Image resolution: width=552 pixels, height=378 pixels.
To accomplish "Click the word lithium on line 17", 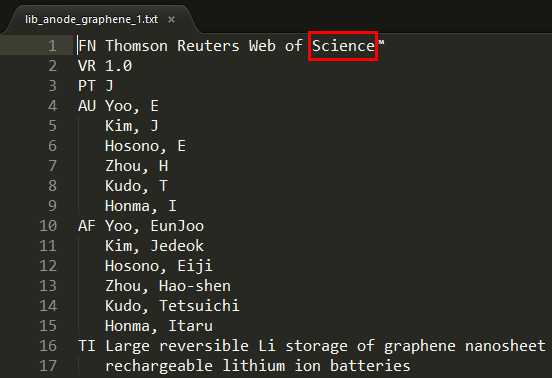I will 254,366.
